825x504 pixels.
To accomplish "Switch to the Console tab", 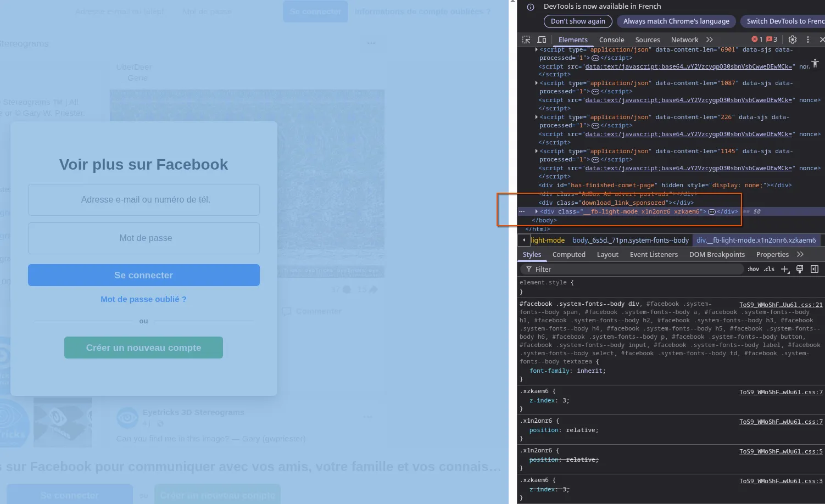I will pyautogui.click(x=611, y=40).
